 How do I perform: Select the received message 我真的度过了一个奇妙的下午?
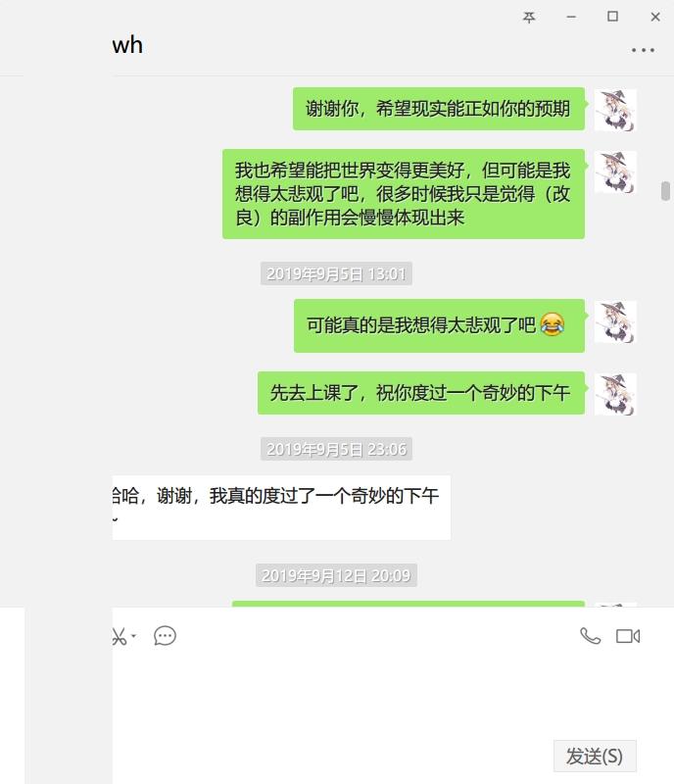(x=281, y=508)
